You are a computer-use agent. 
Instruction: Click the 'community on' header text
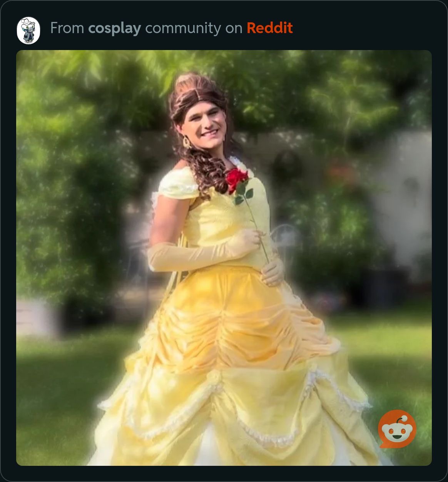[194, 28]
